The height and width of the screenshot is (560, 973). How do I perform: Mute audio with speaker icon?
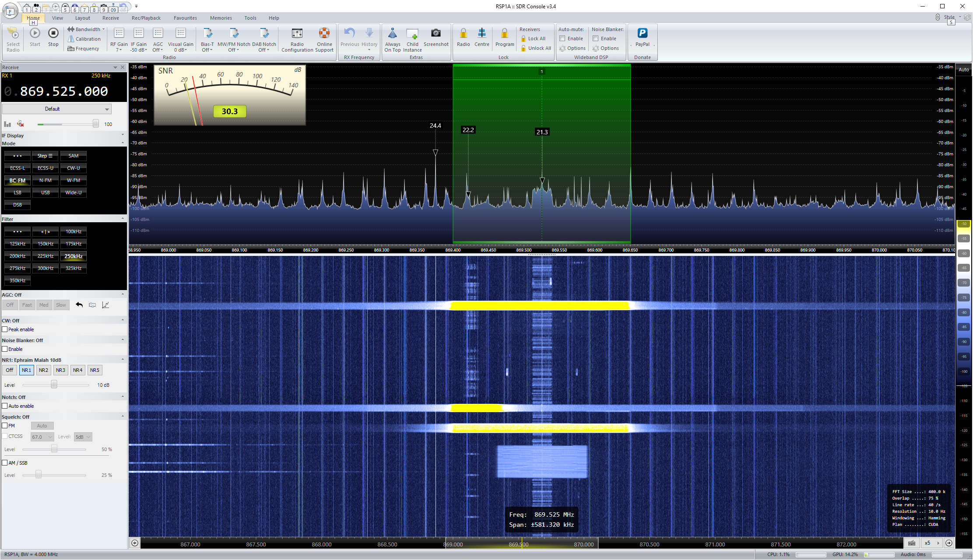20,124
